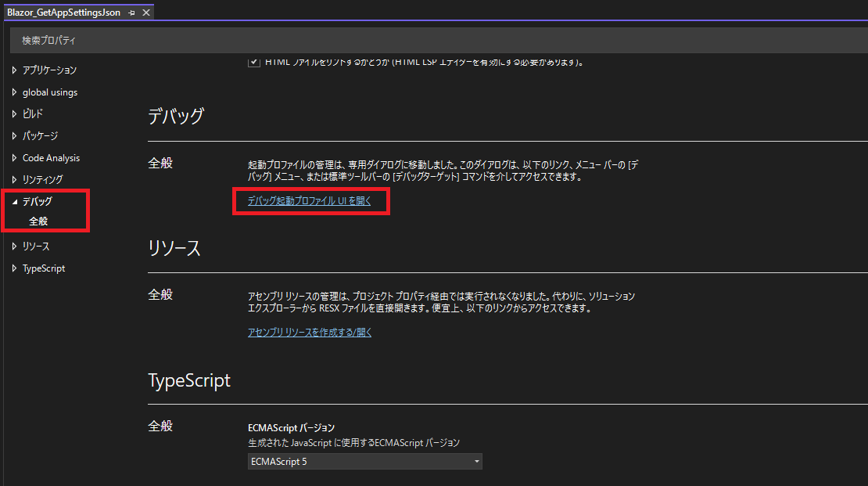Screen dimensions: 868x486
Task: Click the デバッグ section heading
Action: (176, 116)
